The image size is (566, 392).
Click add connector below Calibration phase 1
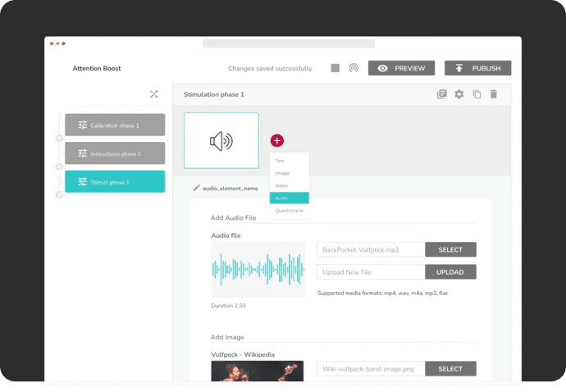click(x=59, y=139)
